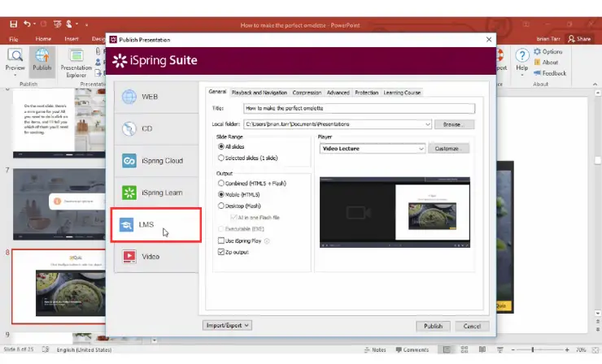
Task: Select the WEB publishing destination
Action: [156, 97]
